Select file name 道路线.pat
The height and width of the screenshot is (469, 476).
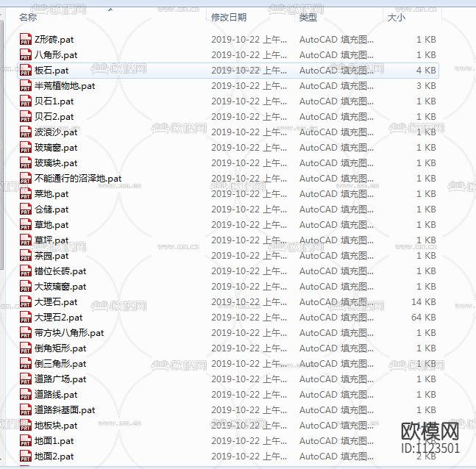pyautogui.click(x=56, y=395)
